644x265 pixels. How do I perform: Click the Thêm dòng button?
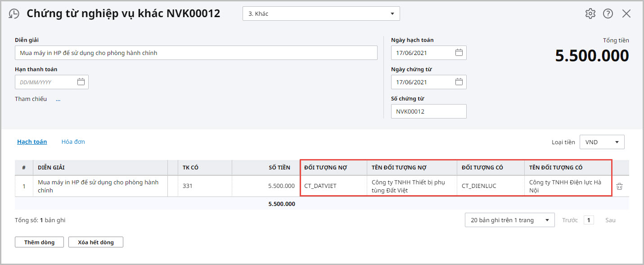tap(39, 242)
